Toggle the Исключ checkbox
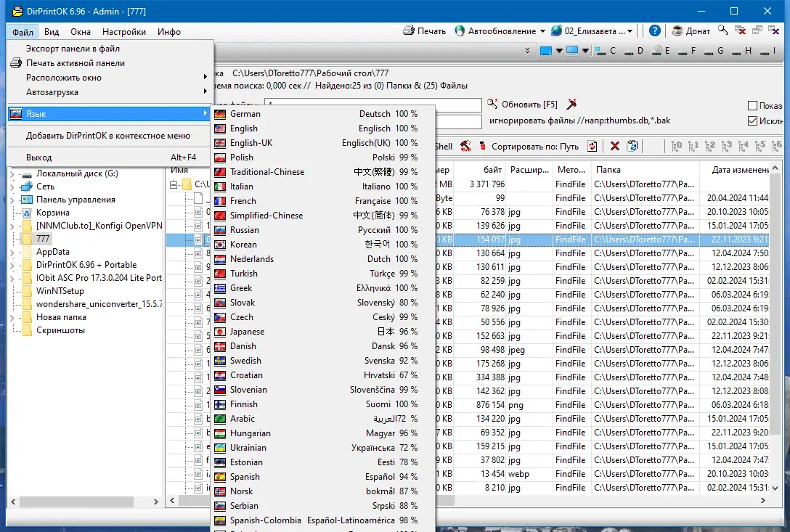 tap(753, 121)
